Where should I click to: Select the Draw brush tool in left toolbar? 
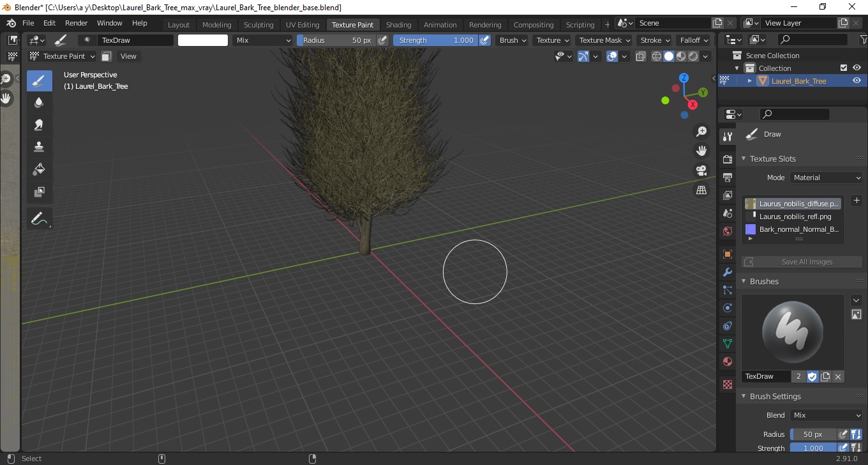[x=39, y=80]
